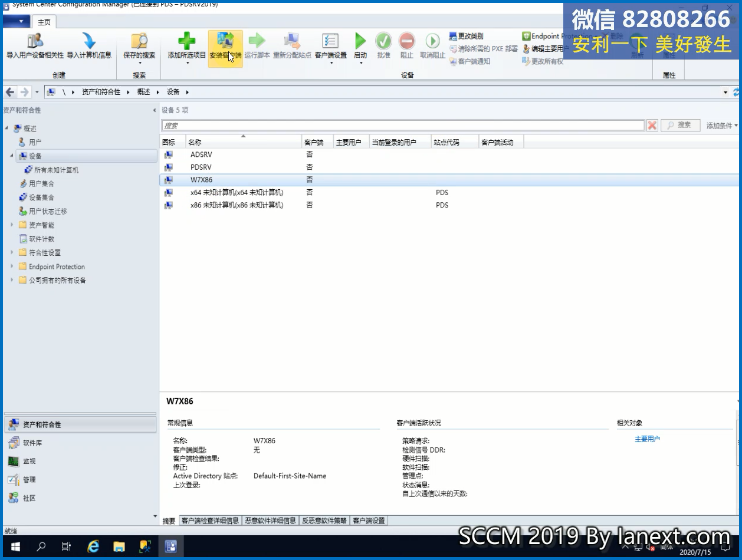The height and width of the screenshot is (560, 742).
Task: Open 设备集合 in the navigation tree
Action: tap(41, 197)
